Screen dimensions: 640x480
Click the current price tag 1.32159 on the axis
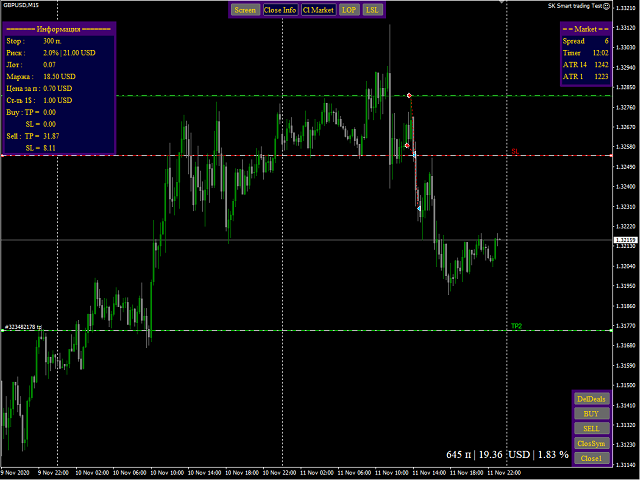click(625, 240)
